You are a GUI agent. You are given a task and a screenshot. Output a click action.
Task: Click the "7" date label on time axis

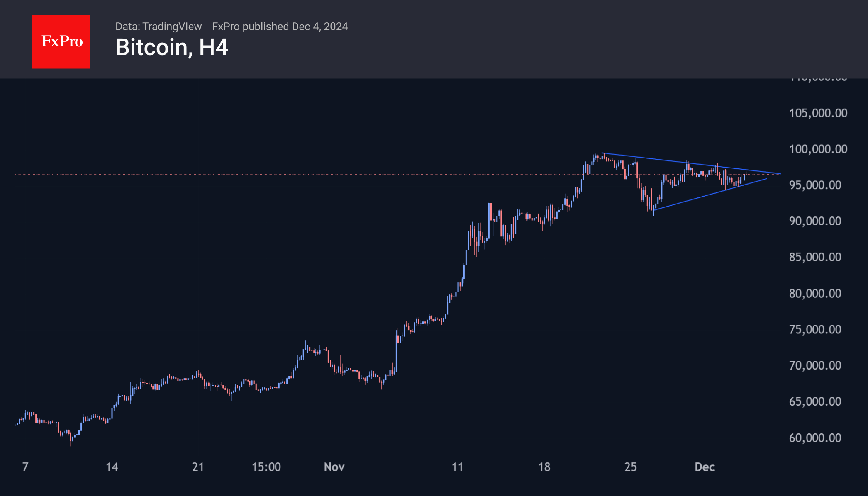tap(25, 467)
